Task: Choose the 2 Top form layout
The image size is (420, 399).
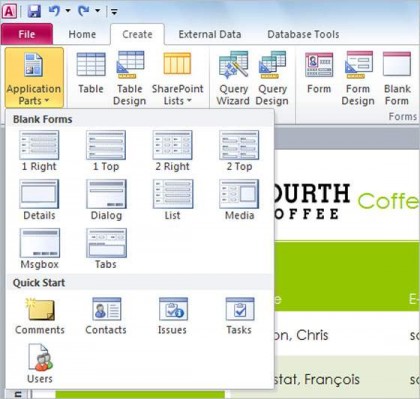Action: click(x=239, y=151)
